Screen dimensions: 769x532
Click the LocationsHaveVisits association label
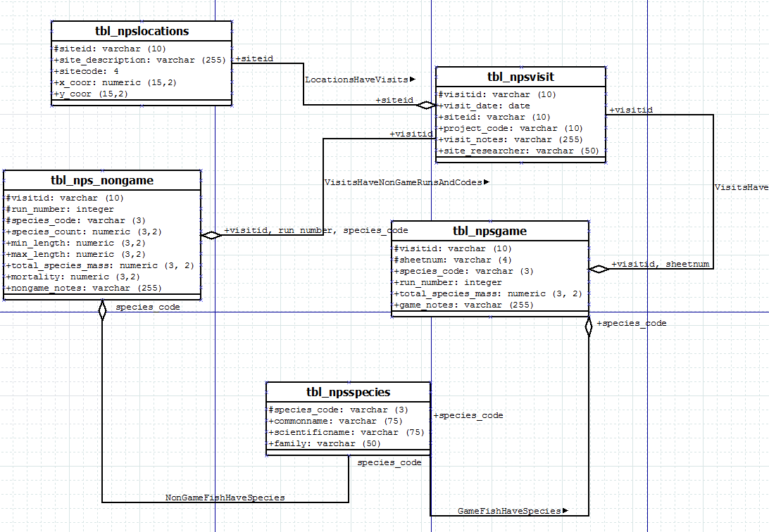point(359,80)
